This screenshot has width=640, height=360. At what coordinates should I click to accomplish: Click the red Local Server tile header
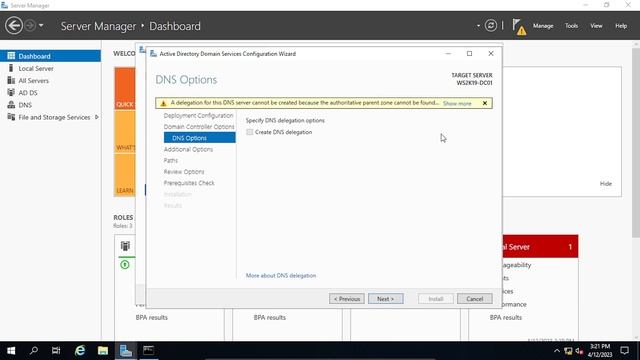(x=540, y=247)
